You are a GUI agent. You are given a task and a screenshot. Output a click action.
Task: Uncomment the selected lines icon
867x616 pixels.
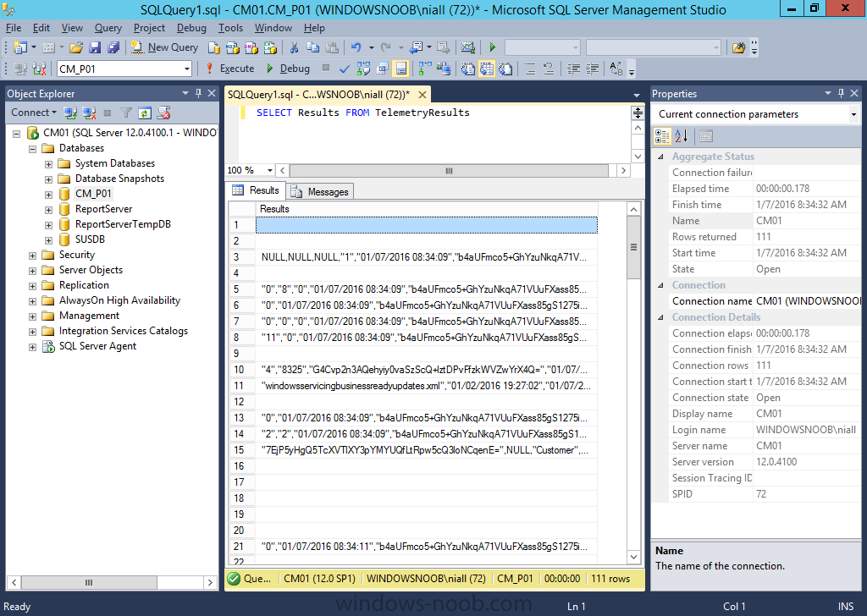[x=549, y=69]
